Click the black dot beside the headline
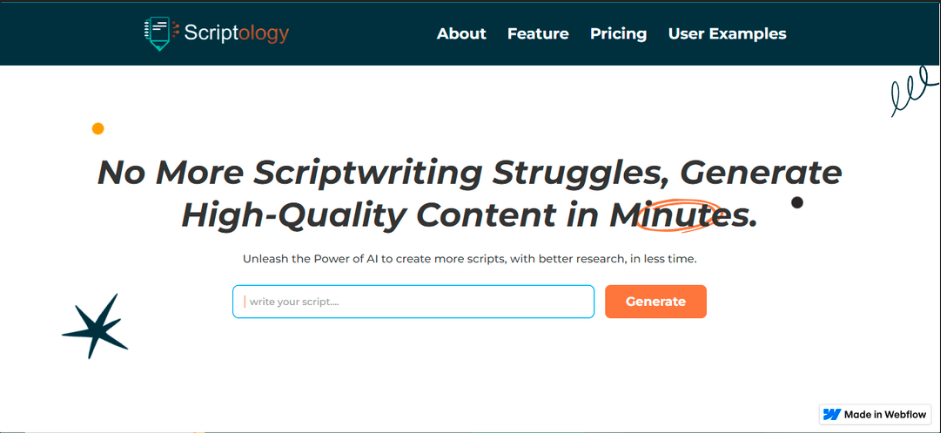 point(797,203)
